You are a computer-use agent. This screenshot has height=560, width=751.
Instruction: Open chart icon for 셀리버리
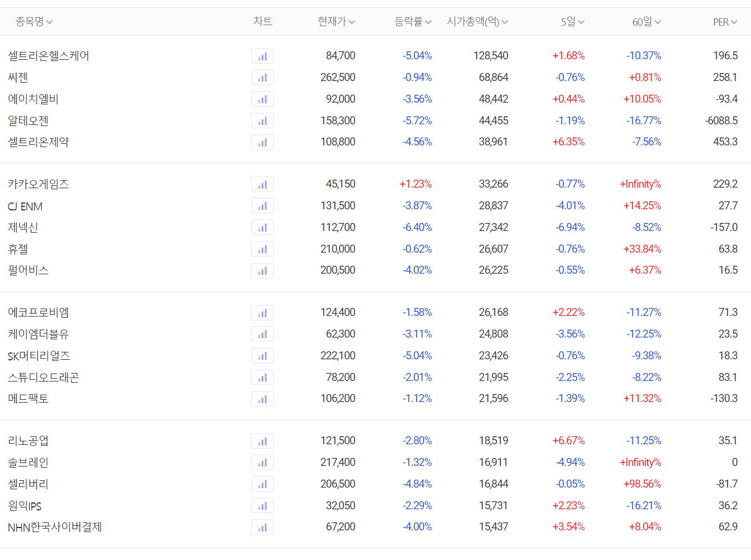(x=263, y=484)
